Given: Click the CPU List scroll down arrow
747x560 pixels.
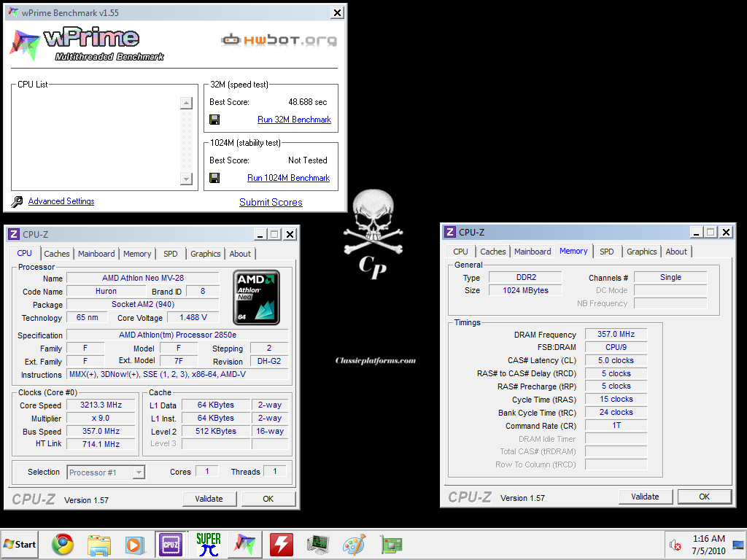Looking at the screenshot, I should tap(186, 179).
